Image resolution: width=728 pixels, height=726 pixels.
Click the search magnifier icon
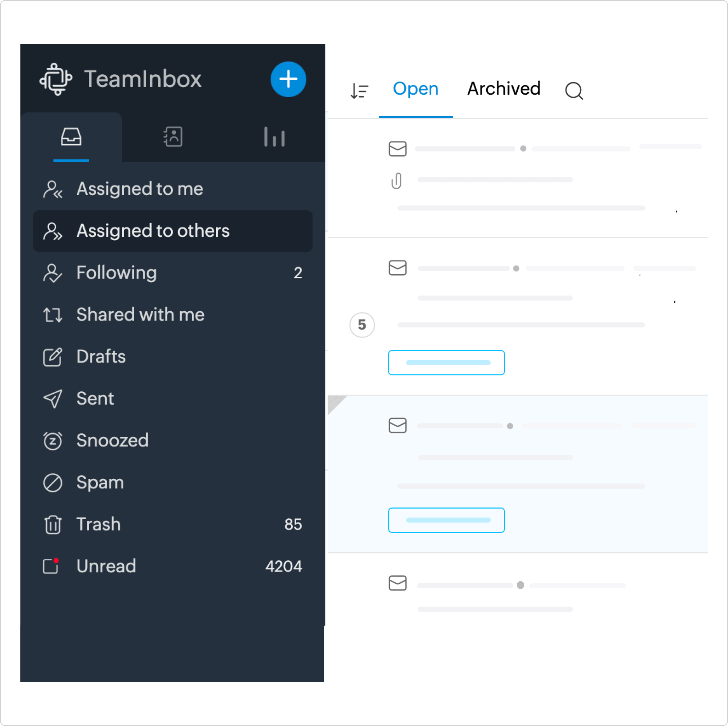coord(574,91)
